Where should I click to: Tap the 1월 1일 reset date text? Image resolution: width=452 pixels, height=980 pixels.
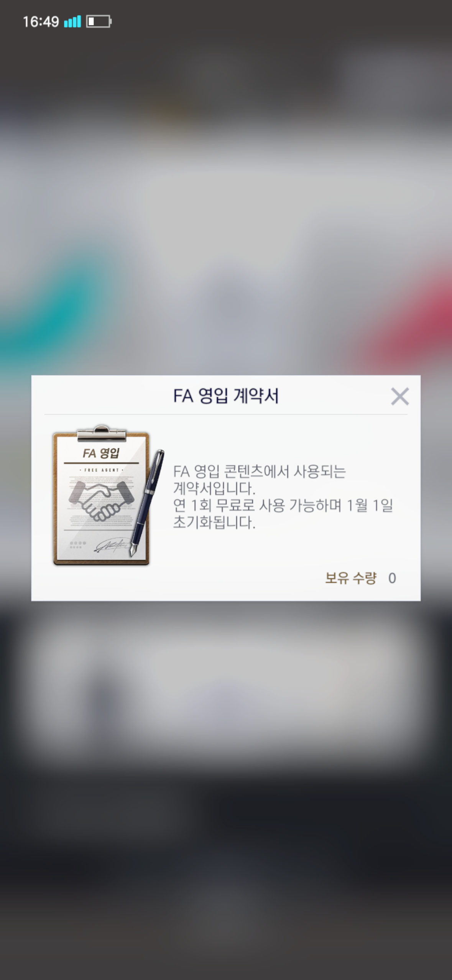pos(370,506)
